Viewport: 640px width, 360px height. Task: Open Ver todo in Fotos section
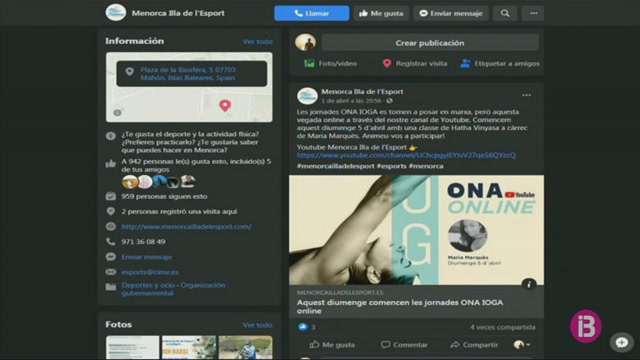[x=258, y=325]
